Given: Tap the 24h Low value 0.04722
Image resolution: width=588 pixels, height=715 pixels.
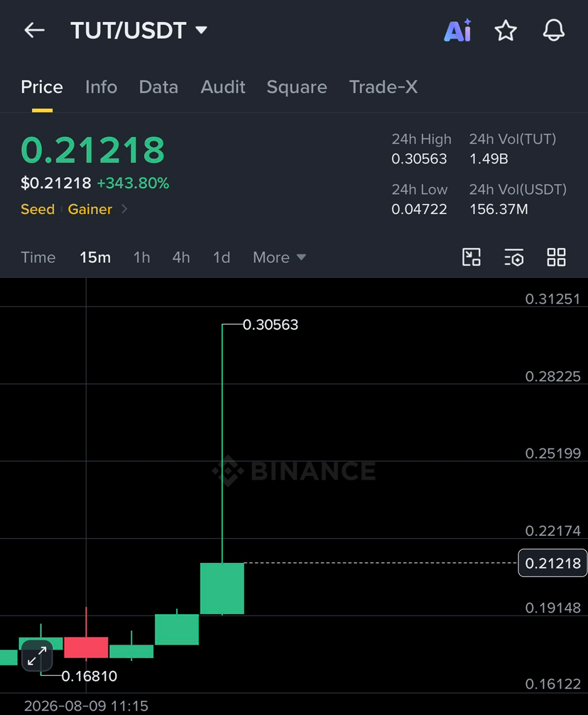Looking at the screenshot, I should click(x=419, y=209).
